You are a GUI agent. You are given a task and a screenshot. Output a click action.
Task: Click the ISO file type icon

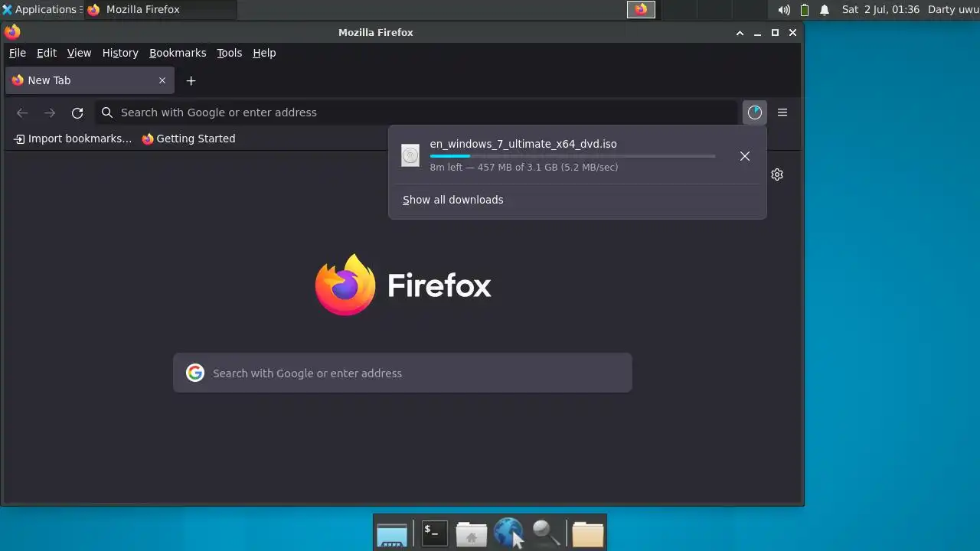[x=410, y=156]
